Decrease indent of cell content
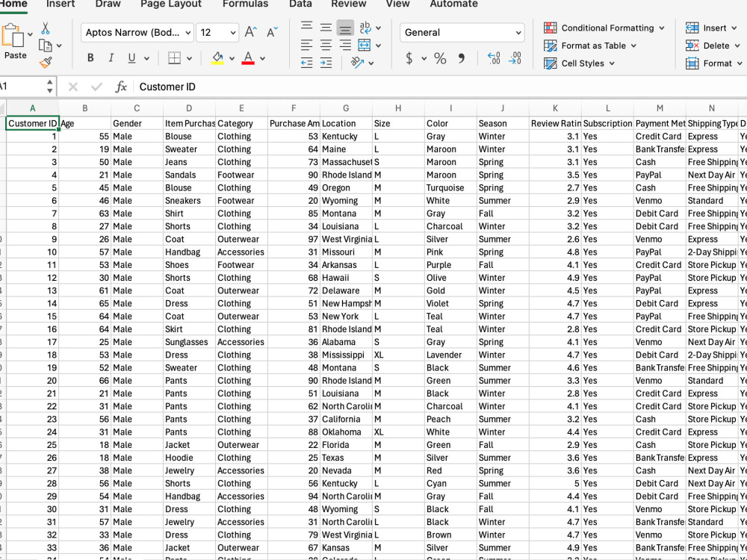747x560 pixels. [307, 63]
